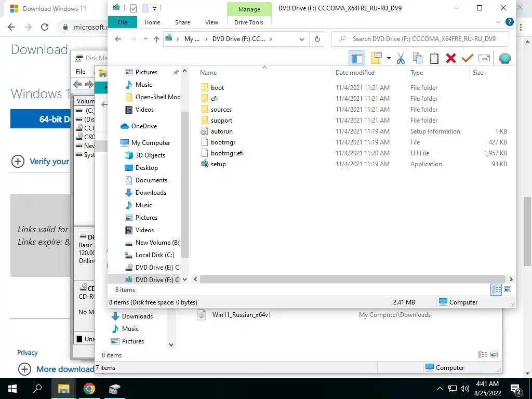Expand Verify your download section in Chrome
532x399 pixels.
[x=18, y=162]
